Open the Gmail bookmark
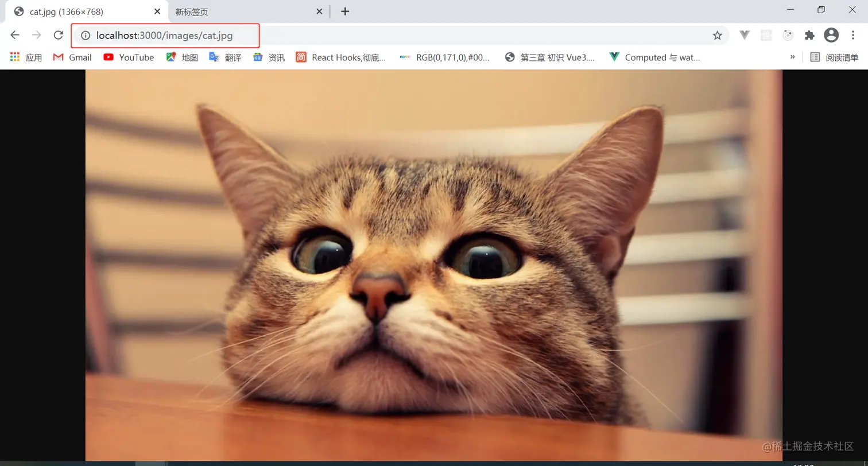Screen dimensions: 868x466 coord(72,57)
